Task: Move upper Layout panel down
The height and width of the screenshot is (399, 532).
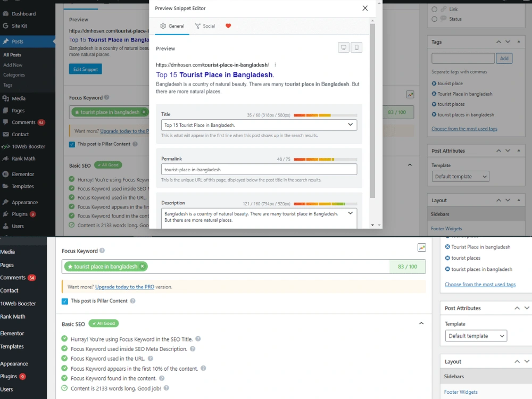Action: (508, 200)
